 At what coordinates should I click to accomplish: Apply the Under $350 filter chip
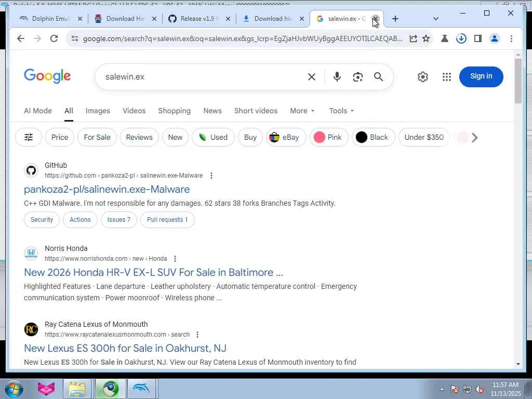tap(424, 137)
